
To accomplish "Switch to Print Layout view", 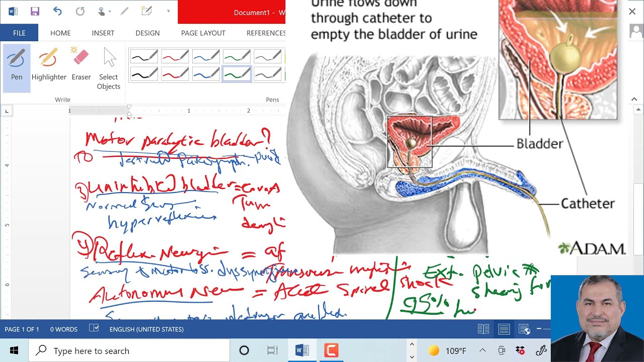I will tap(504, 329).
